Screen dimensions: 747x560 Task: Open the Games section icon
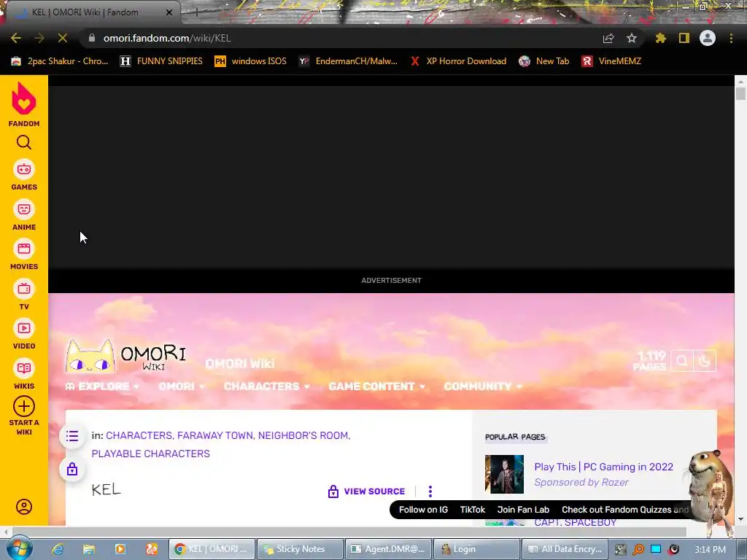click(x=24, y=169)
